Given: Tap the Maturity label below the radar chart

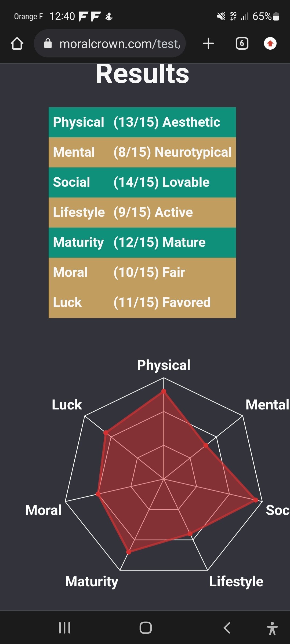Looking at the screenshot, I should pos(92,582).
